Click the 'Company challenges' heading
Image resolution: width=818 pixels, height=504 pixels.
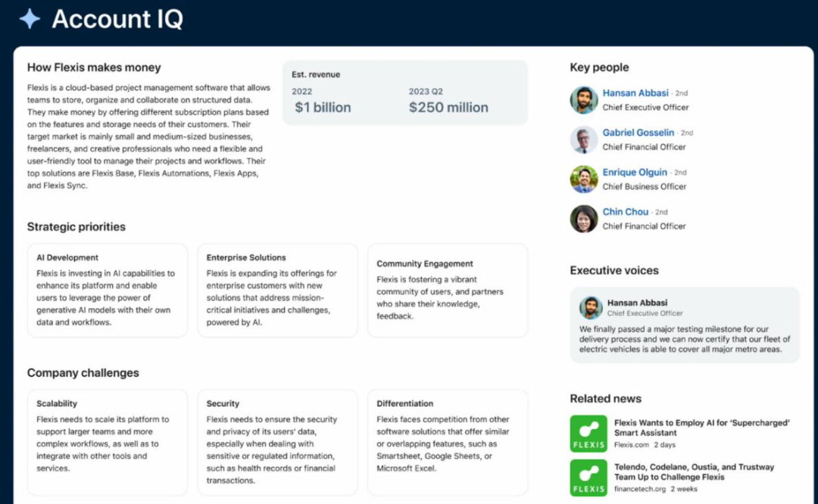[83, 372]
